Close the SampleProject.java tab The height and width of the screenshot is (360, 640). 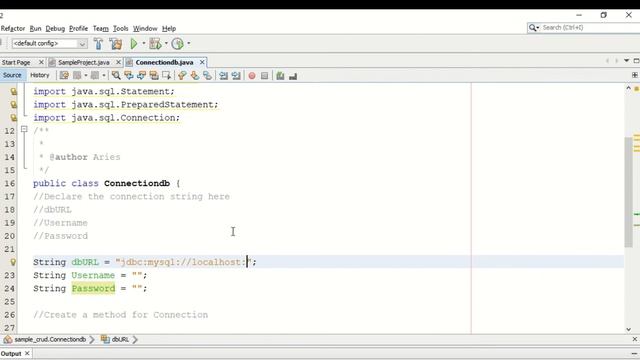pos(118,62)
